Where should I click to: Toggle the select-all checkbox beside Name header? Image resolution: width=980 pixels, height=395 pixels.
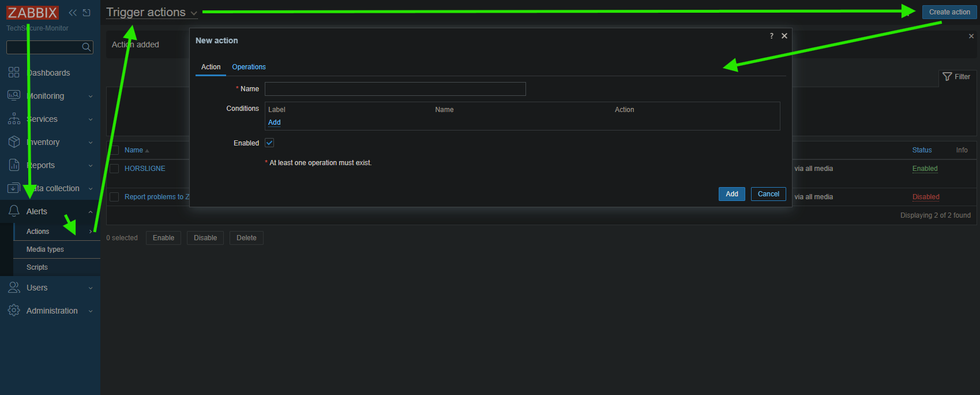(x=114, y=150)
